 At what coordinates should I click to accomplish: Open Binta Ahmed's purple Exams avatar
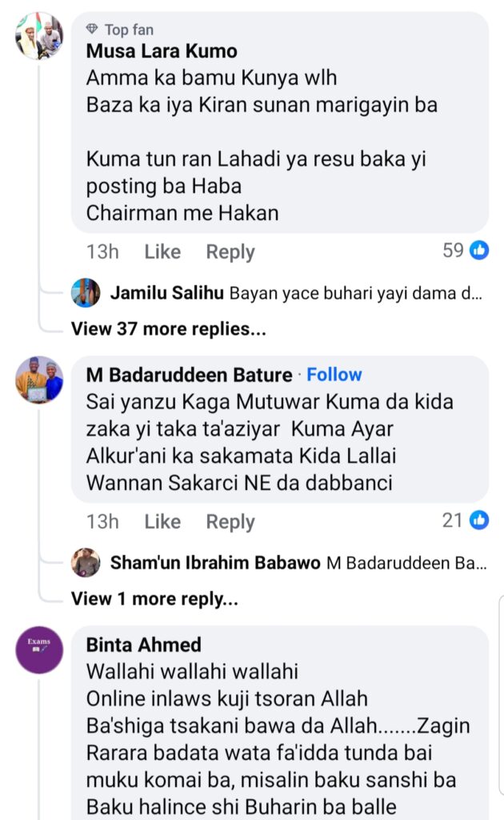pyautogui.click(x=39, y=649)
